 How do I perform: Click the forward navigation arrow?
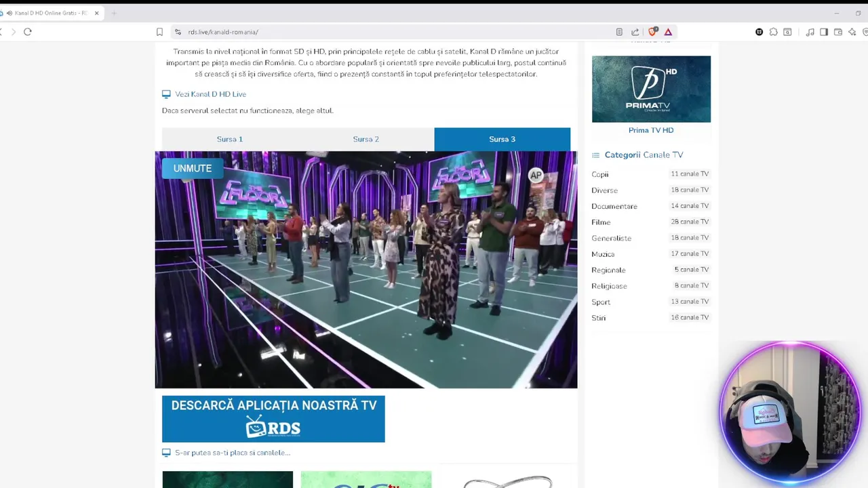(13, 32)
